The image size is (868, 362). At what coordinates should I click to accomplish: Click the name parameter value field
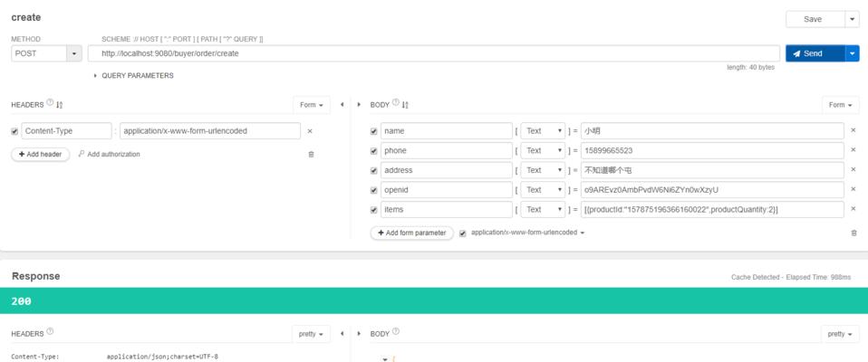[712, 131]
